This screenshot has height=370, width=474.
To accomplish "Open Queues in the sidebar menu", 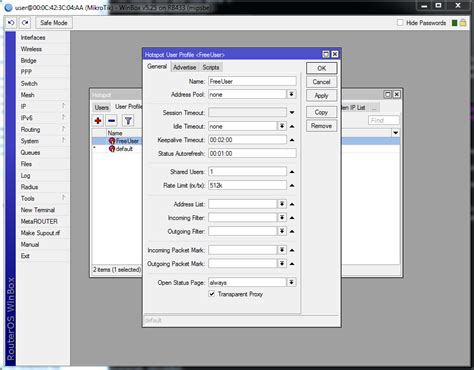I will click(30, 152).
